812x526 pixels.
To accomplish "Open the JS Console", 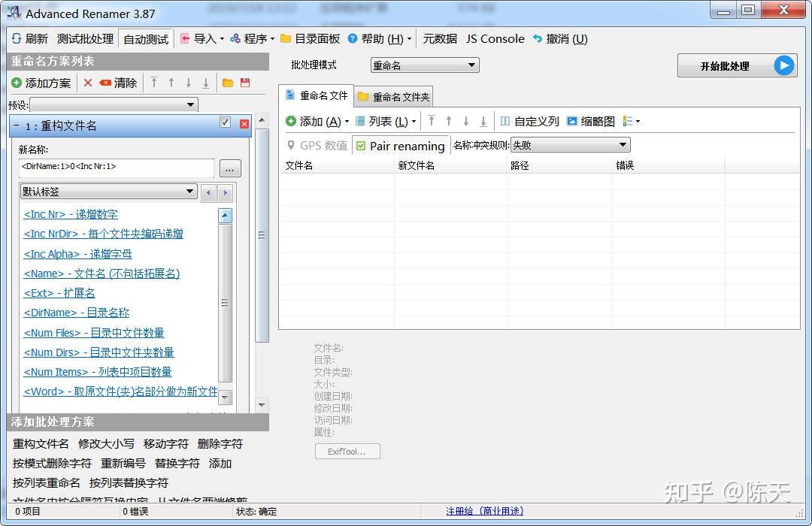I will click(495, 39).
